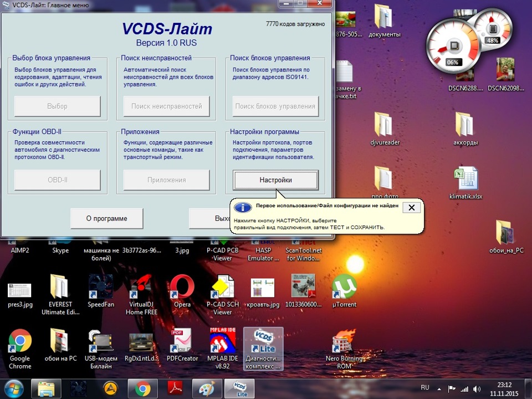Click the CPU meter gadget gauge
The height and width of the screenshot is (399, 532).
point(454,46)
